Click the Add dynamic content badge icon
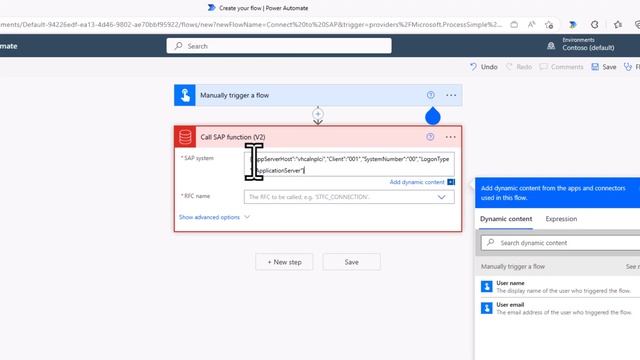640x360 pixels. point(451,182)
